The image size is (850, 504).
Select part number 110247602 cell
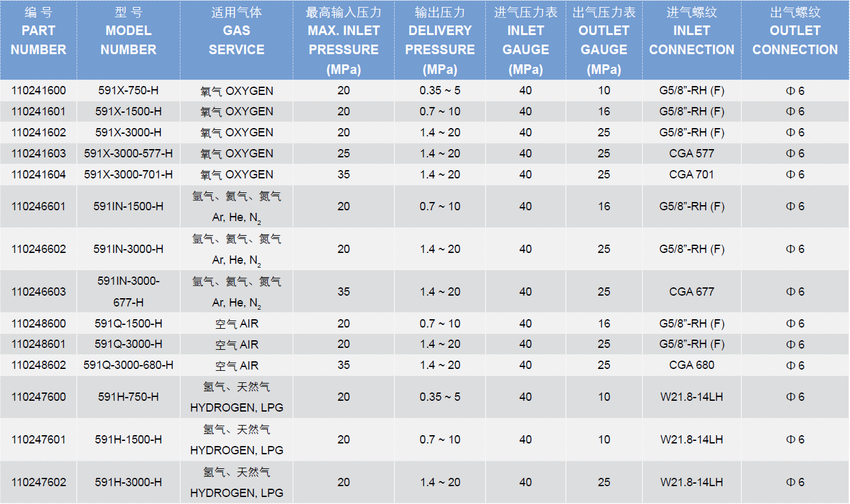tap(38, 482)
